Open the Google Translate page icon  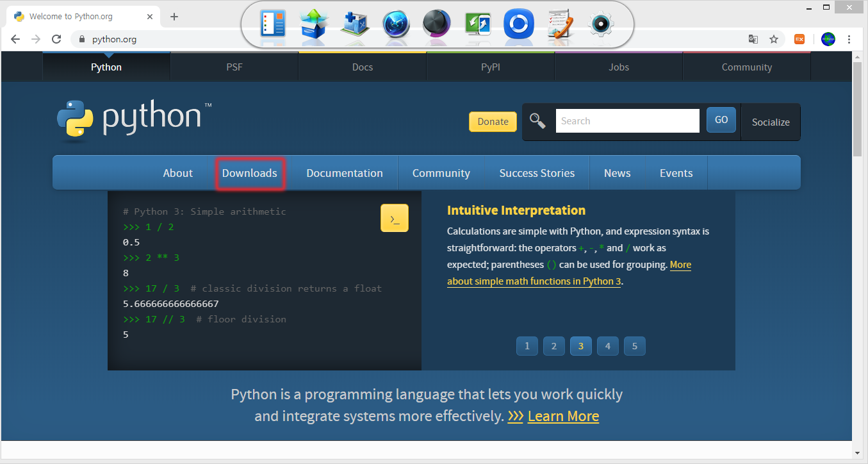753,39
